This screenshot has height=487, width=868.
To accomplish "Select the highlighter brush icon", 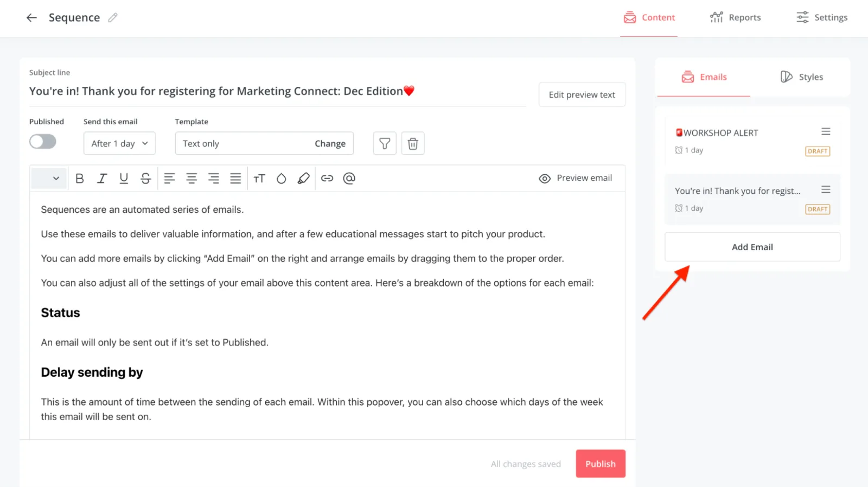I will [304, 179].
